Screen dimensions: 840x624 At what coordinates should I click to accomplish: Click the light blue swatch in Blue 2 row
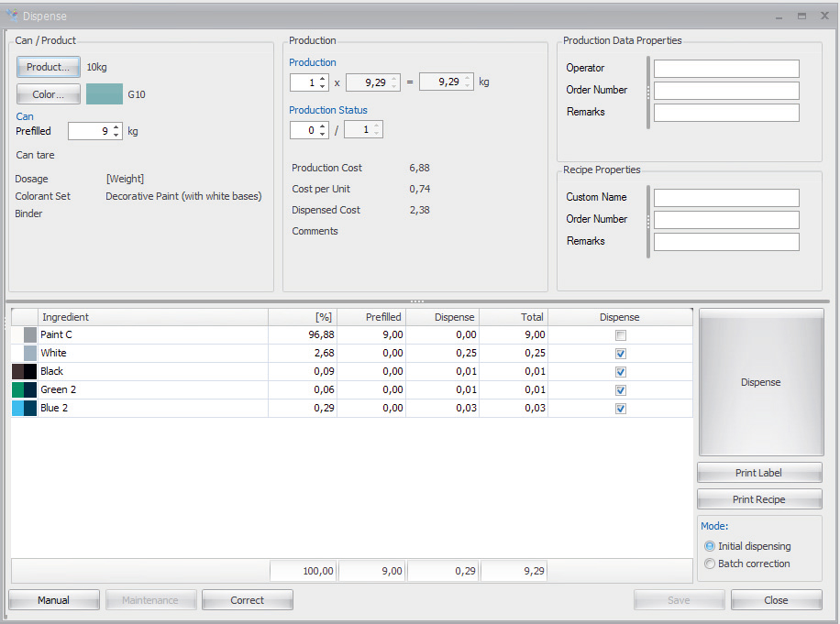click(17, 409)
